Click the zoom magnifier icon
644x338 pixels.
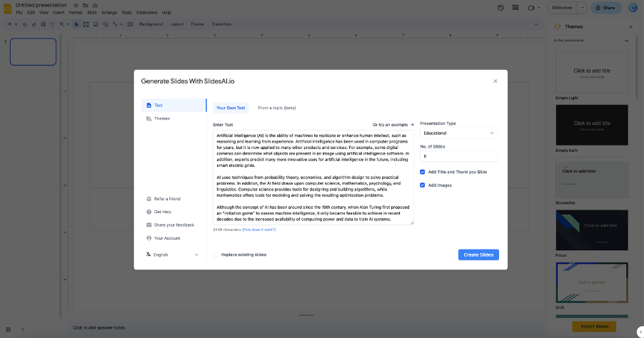62,25
